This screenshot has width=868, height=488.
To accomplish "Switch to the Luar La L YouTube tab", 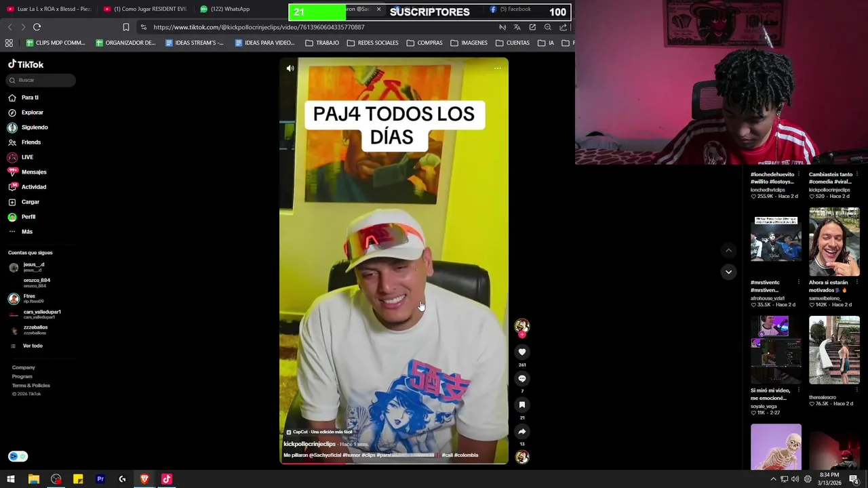I will tap(49, 9).
